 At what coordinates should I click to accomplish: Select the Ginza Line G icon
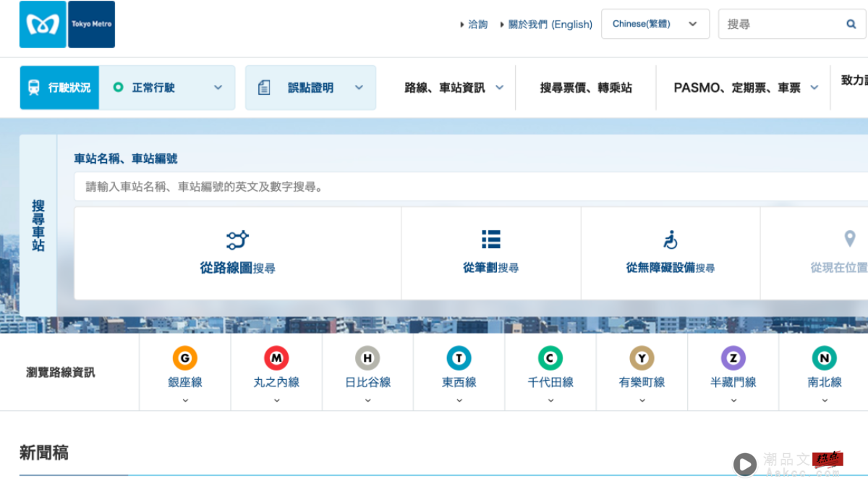click(184, 357)
